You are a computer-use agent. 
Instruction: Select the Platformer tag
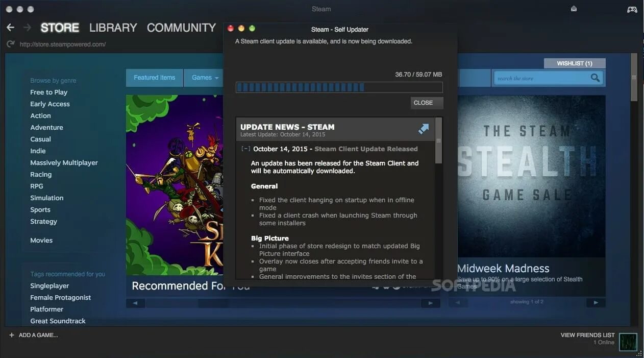[x=47, y=309]
